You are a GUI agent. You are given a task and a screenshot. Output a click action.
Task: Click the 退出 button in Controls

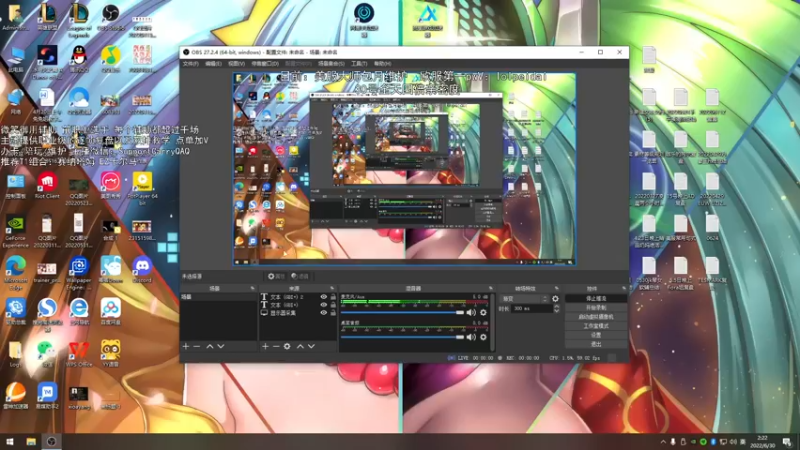(x=596, y=344)
